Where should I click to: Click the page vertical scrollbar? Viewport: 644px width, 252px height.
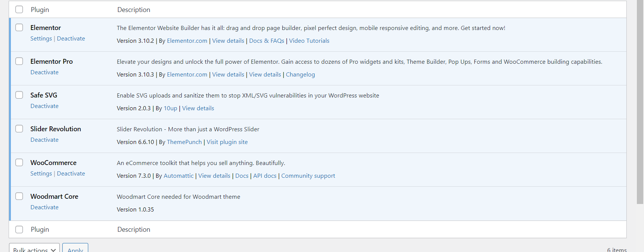coord(640,101)
